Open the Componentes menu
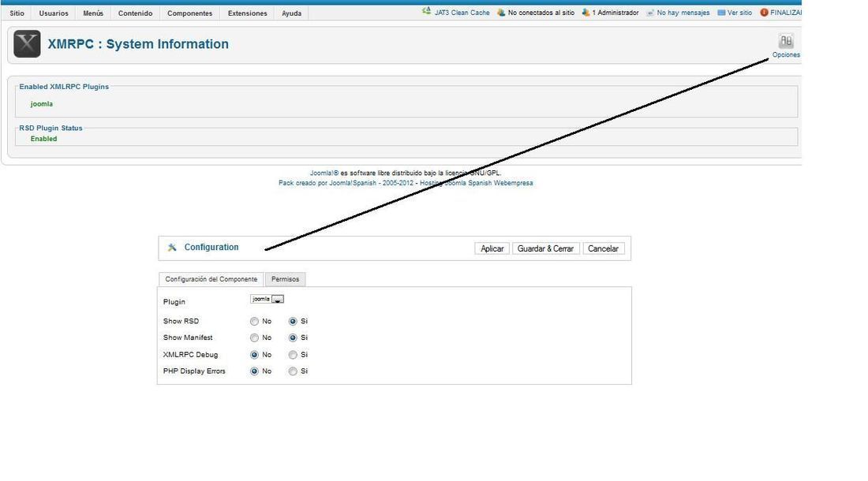This screenshot has height=481, width=868. click(x=190, y=13)
